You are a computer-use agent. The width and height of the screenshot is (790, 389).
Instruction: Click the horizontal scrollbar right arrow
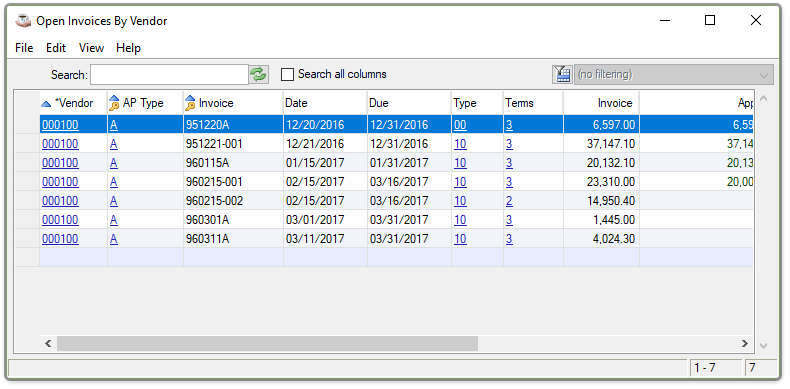[745, 344]
